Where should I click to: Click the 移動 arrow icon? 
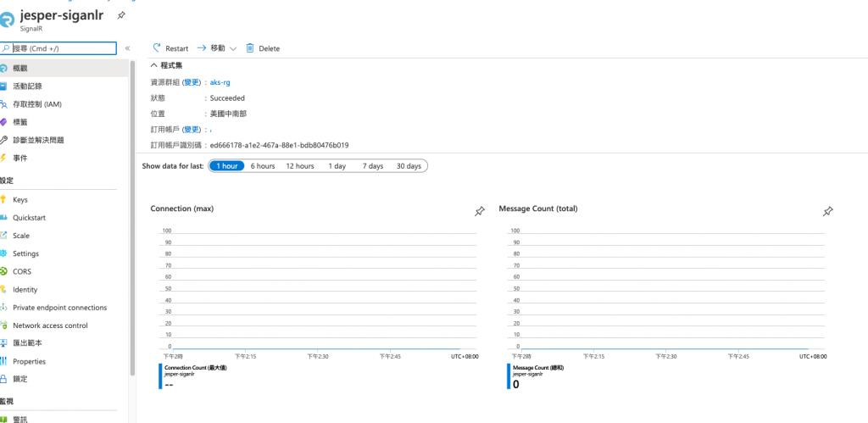tap(202, 48)
